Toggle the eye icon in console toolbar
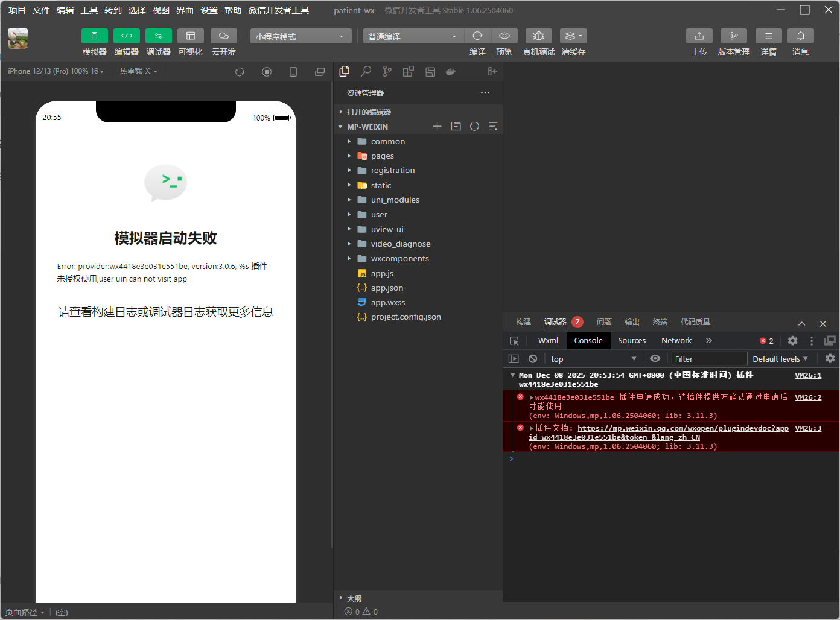This screenshot has height=620, width=840. click(655, 358)
